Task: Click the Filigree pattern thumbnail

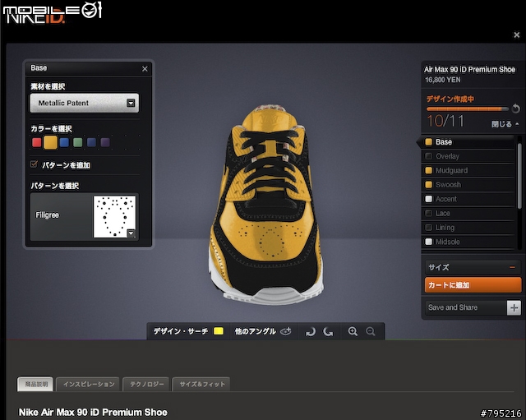Action: tap(115, 217)
